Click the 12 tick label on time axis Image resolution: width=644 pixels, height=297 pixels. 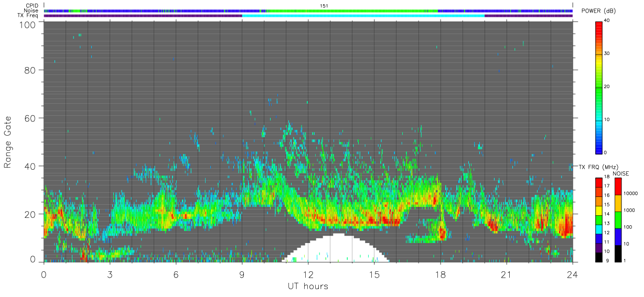(308, 274)
